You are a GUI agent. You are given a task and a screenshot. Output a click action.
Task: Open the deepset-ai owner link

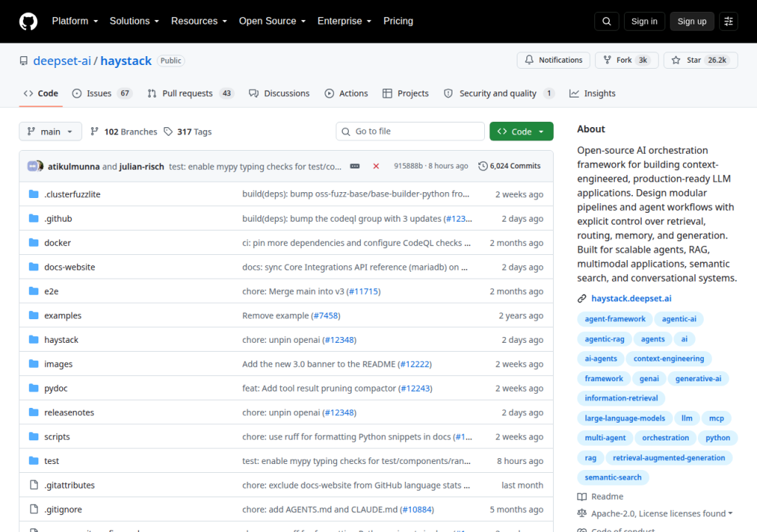click(x=62, y=61)
